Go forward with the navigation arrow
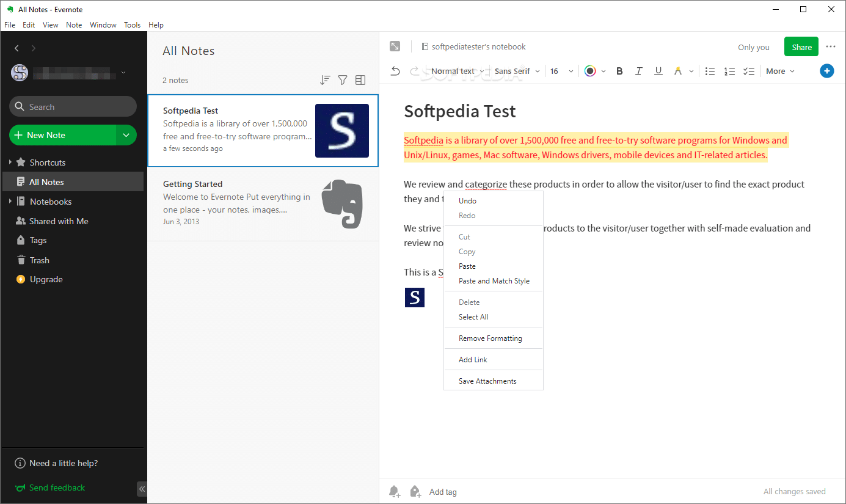This screenshot has width=846, height=504. (34, 48)
